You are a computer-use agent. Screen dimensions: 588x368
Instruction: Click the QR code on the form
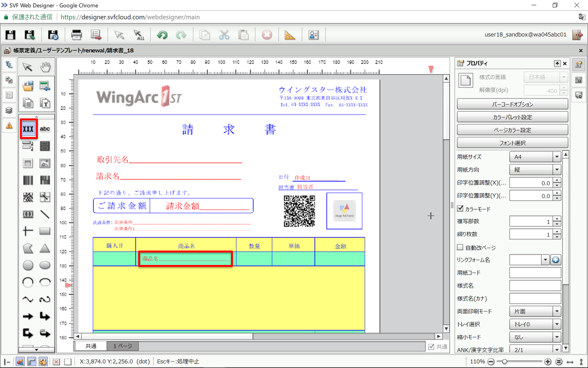pos(299,211)
